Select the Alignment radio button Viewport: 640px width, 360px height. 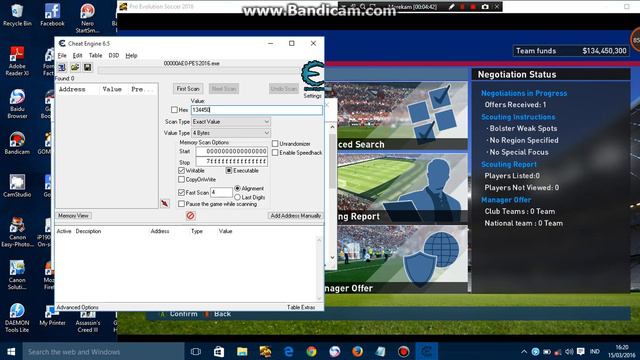238,189
